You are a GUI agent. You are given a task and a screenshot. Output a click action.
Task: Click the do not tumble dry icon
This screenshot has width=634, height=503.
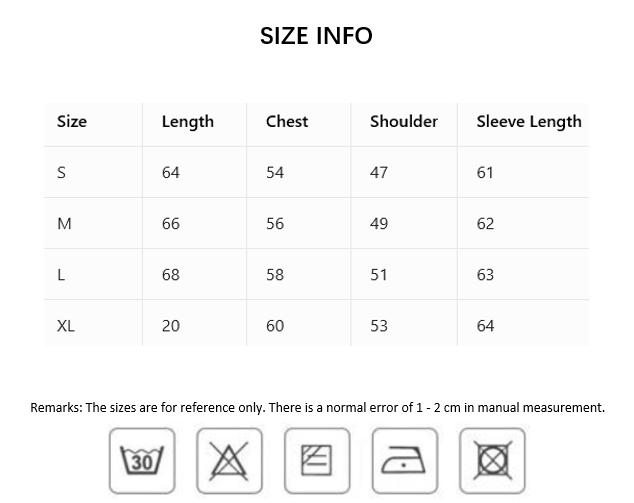pos(492,461)
